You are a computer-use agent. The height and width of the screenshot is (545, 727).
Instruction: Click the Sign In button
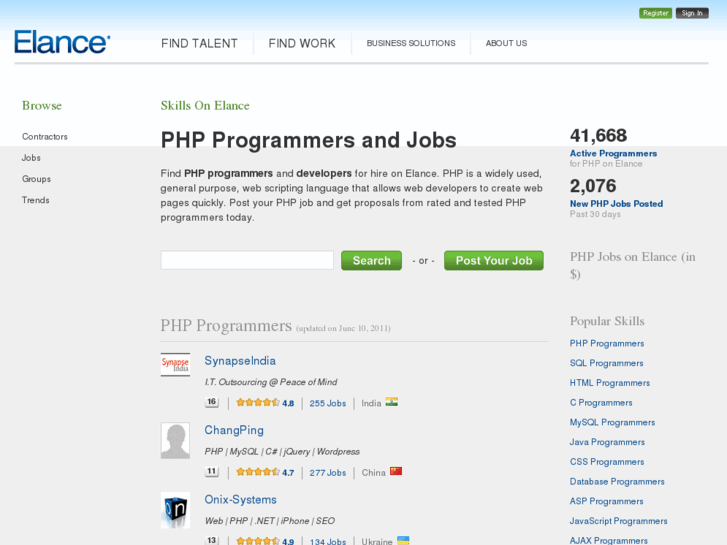(692, 13)
